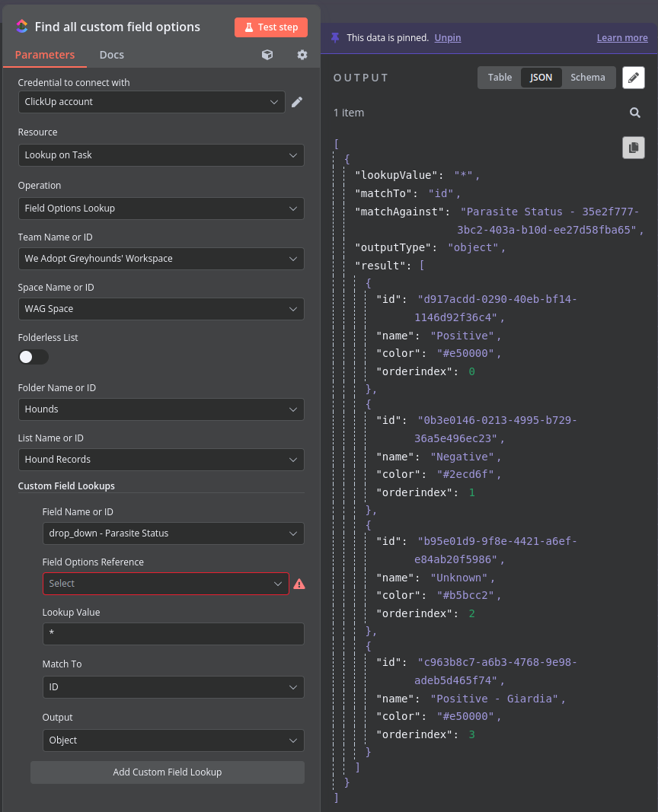Toggle the Folderless List switch
658x812 pixels.
point(34,357)
